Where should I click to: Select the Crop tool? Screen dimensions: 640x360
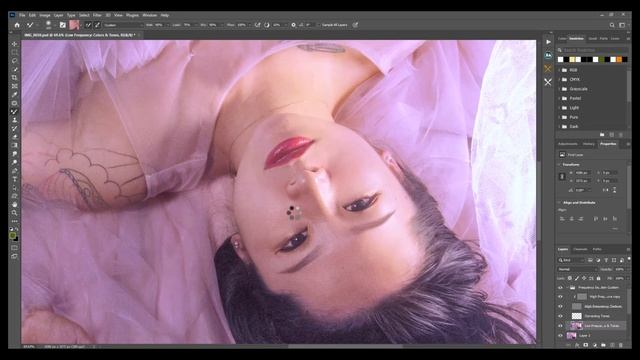point(15,78)
